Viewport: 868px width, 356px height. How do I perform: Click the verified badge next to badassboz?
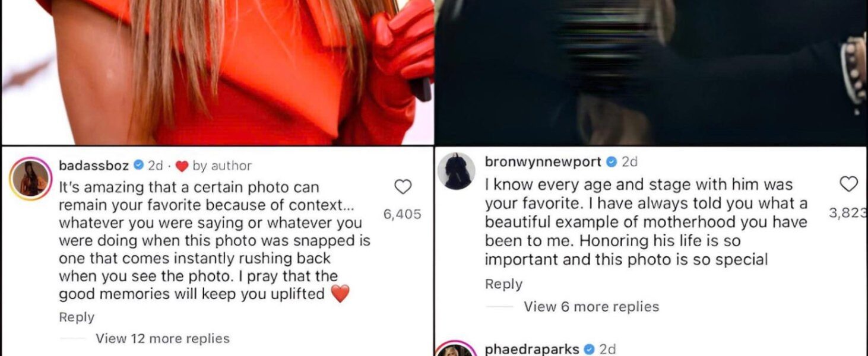[138, 166]
